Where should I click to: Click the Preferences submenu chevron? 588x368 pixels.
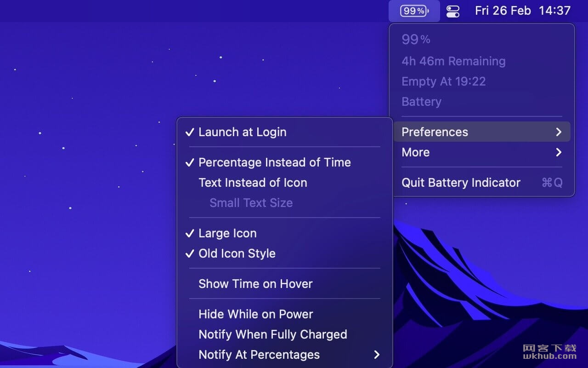559,132
